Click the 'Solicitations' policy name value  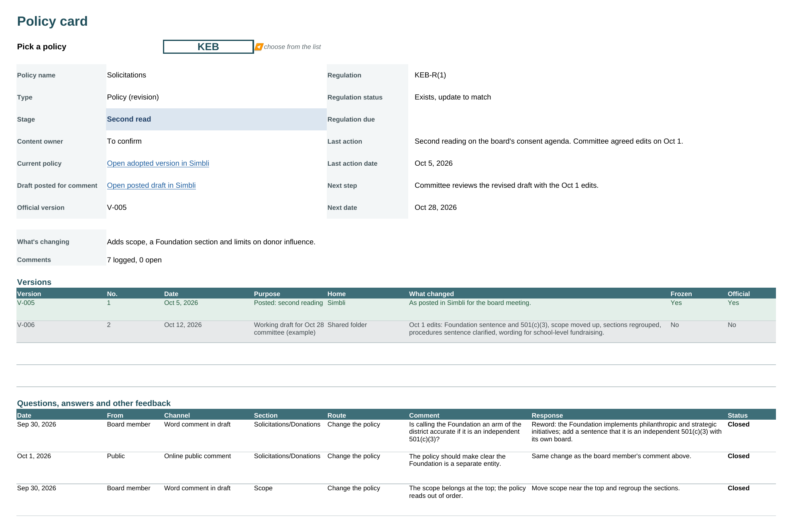126,75
